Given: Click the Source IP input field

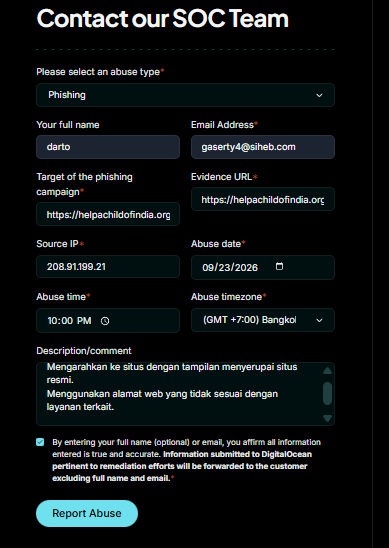Looking at the screenshot, I should (x=108, y=267).
